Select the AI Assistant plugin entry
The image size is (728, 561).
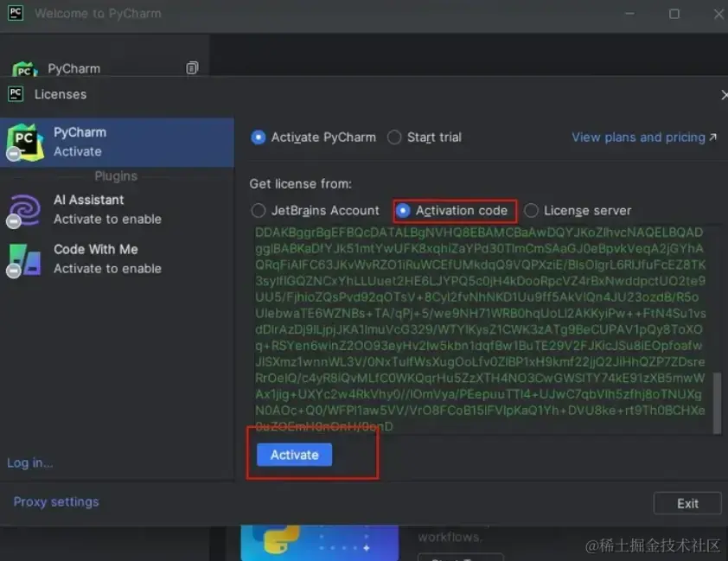117,209
